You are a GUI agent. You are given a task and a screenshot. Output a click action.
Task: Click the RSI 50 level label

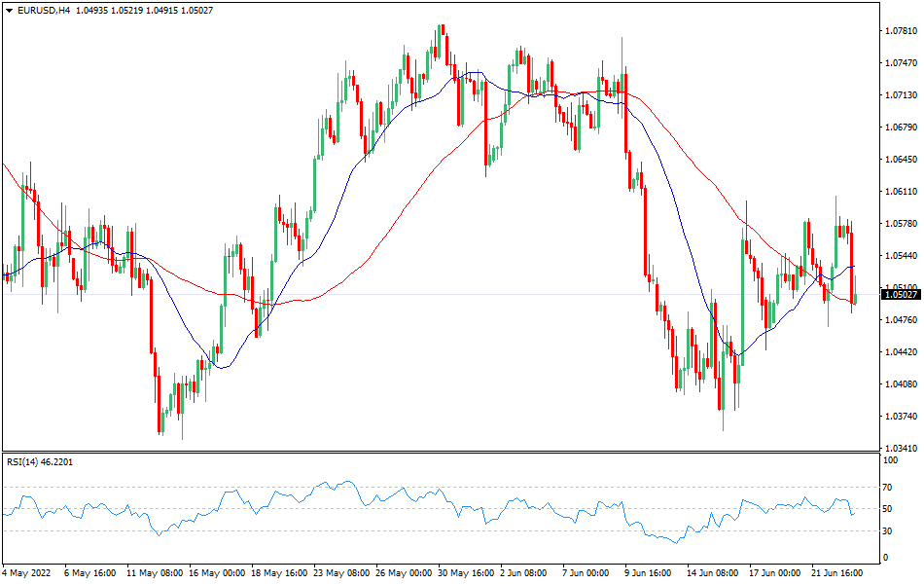tap(886, 508)
